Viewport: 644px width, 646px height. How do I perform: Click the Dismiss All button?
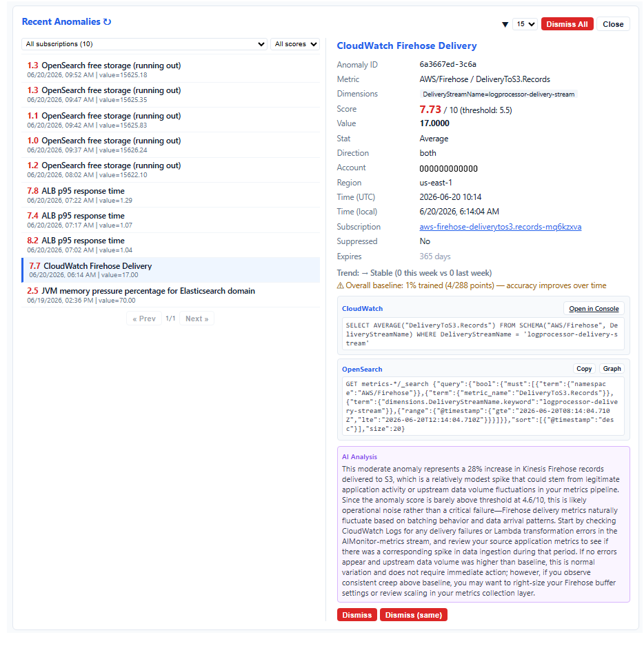pos(567,24)
